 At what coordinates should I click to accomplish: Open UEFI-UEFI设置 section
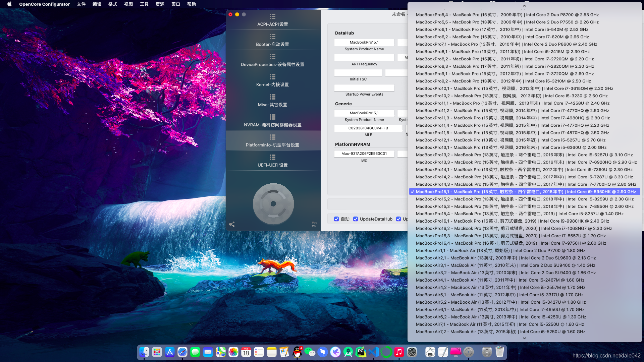(x=273, y=161)
